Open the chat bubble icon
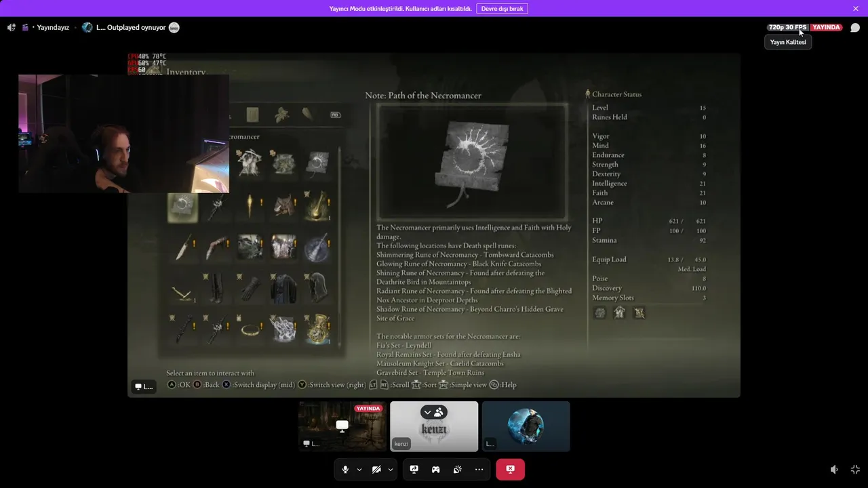The image size is (868, 488). tap(855, 28)
